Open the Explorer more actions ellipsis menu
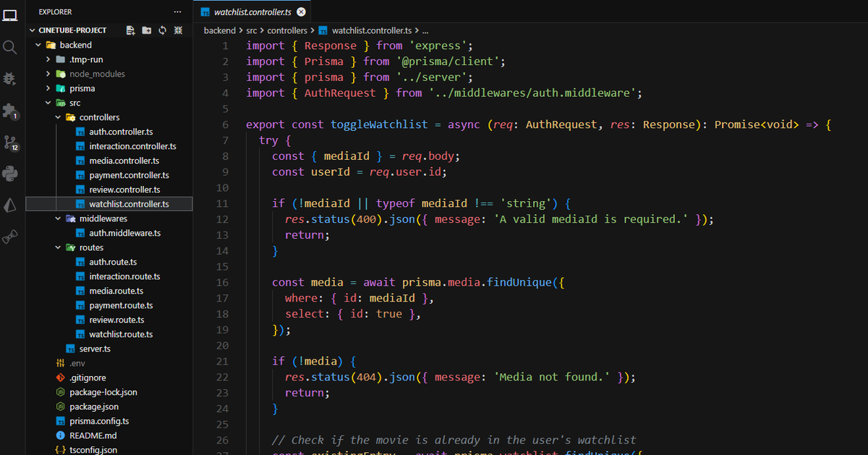This screenshot has width=868, height=455. [x=178, y=12]
